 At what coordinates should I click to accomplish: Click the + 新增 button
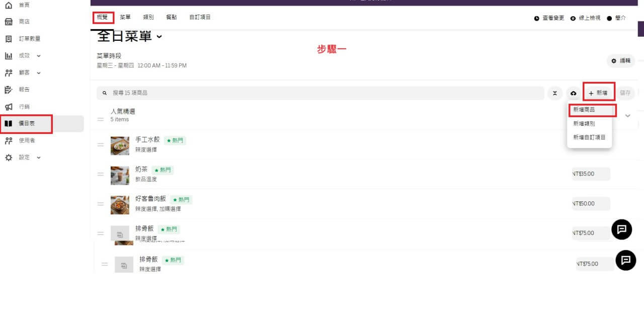pos(598,93)
